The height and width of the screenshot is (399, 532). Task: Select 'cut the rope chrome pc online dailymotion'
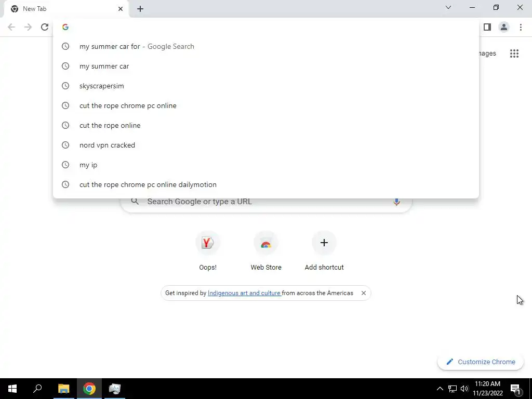[x=266, y=184]
